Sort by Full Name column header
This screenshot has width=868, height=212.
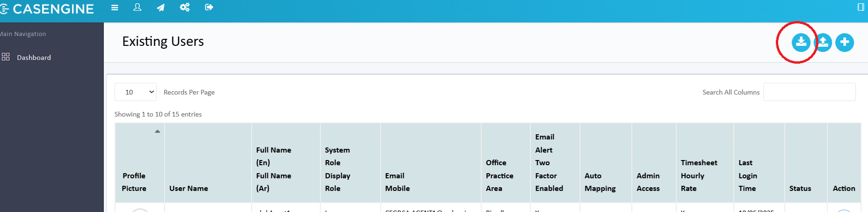(286, 163)
